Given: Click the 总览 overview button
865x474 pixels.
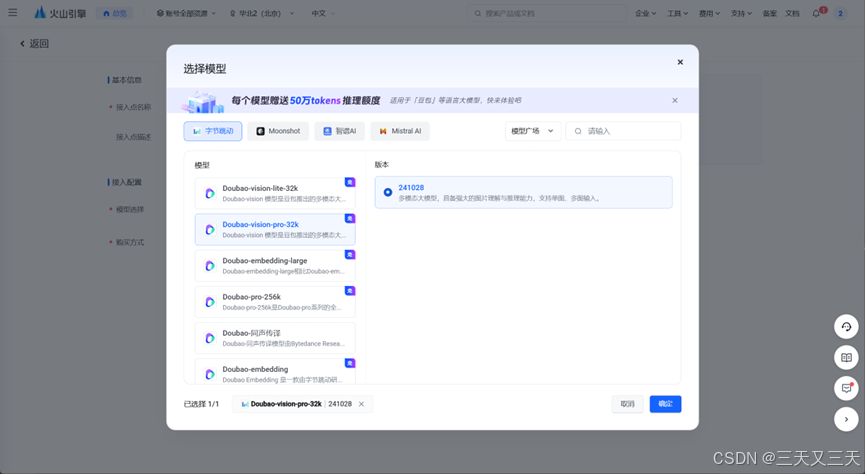Looking at the screenshot, I should tap(115, 13).
